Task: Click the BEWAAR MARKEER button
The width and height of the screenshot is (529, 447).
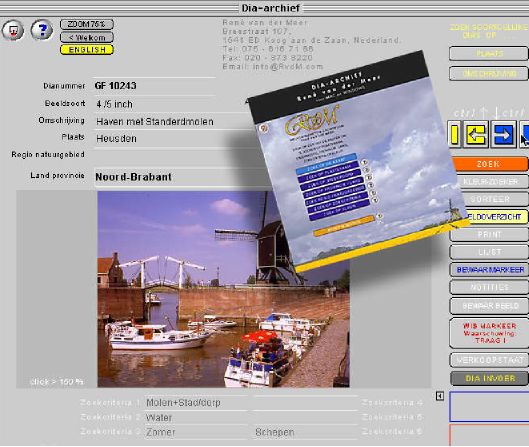Action: 489,270
